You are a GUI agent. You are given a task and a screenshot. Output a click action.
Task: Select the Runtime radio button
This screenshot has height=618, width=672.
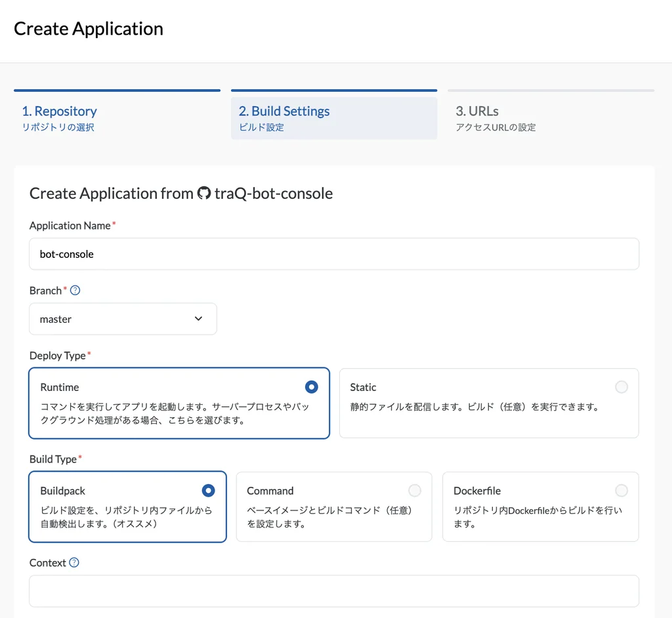pos(312,387)
